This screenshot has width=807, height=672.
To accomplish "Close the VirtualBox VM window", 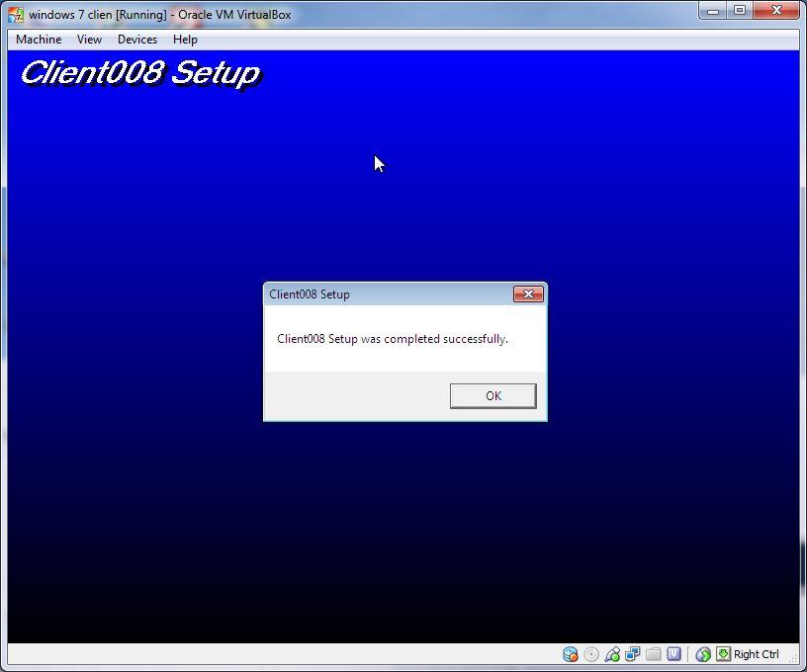I will [x=776, y=10].
